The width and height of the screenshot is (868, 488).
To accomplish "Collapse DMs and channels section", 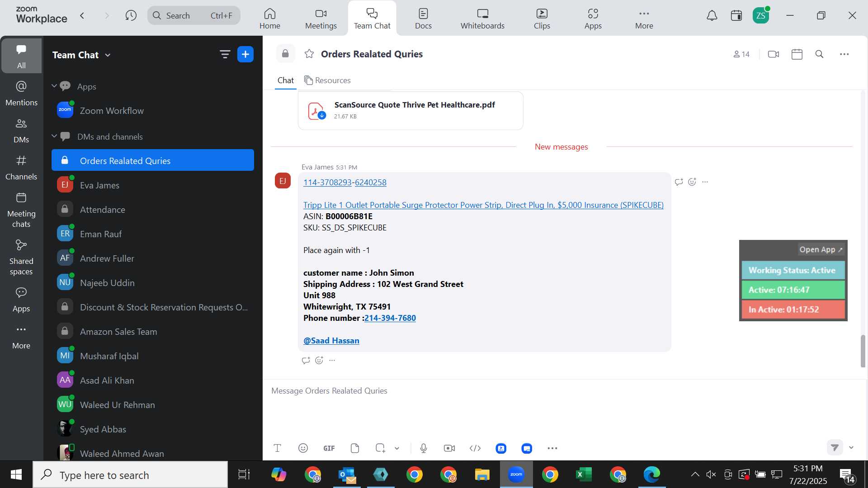I will click(x=54, y=136).
